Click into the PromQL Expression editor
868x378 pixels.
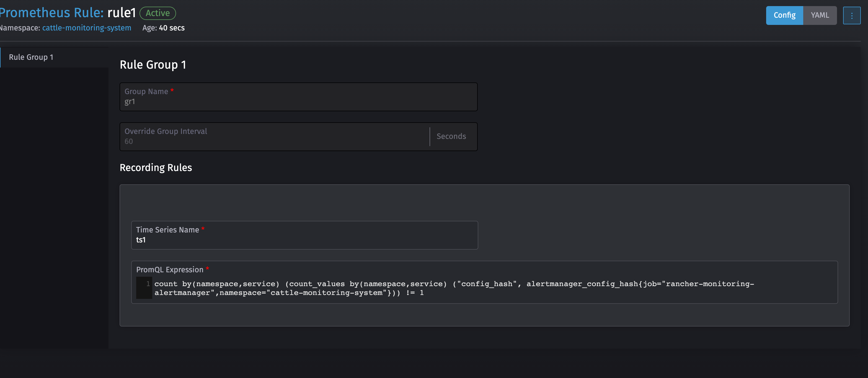tap(484, 288)
